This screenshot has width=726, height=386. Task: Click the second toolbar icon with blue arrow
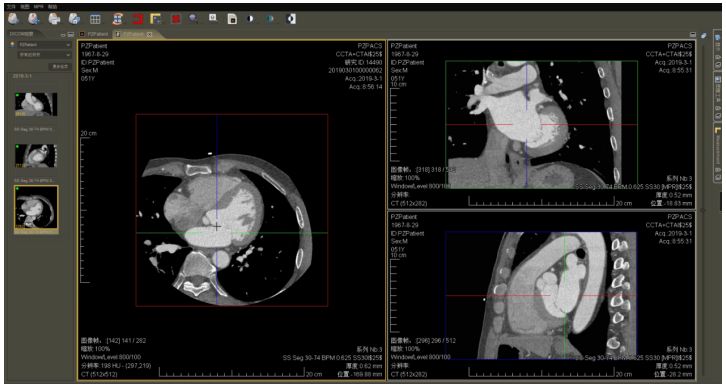(x=34, y=19)
